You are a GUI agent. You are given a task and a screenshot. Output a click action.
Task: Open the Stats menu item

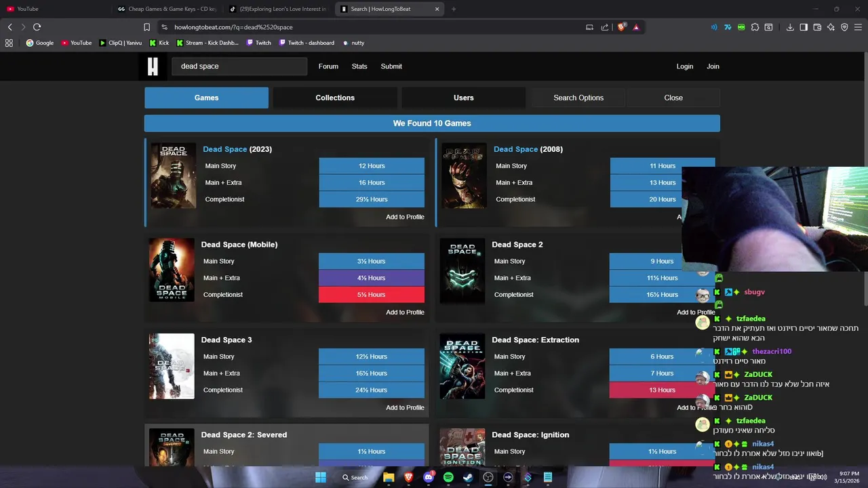click(x=359, y=66)
